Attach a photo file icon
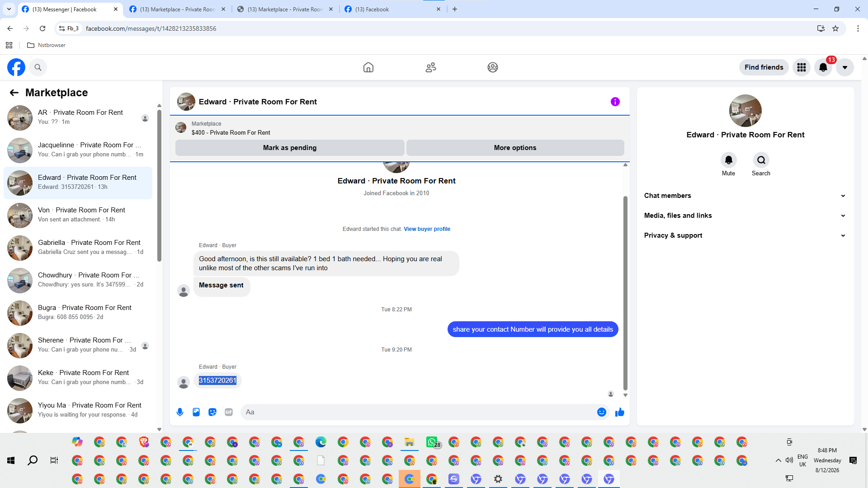868x488 pixels. (x=196, y=412)
